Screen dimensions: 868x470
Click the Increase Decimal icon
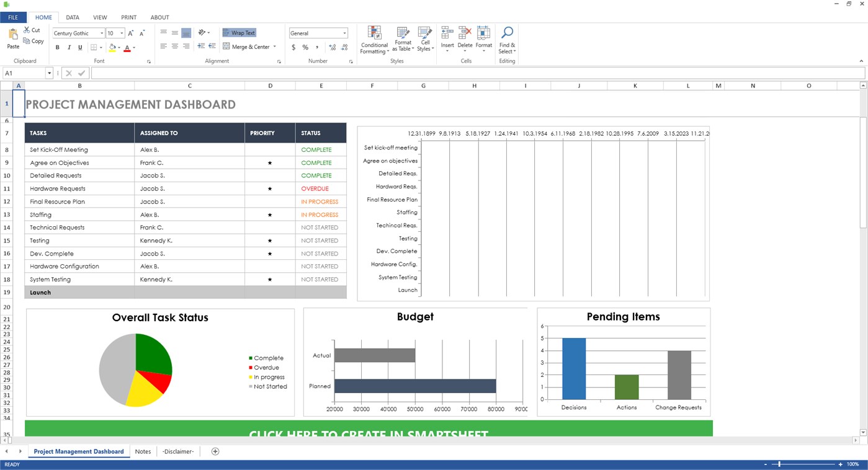coord(333,47)
